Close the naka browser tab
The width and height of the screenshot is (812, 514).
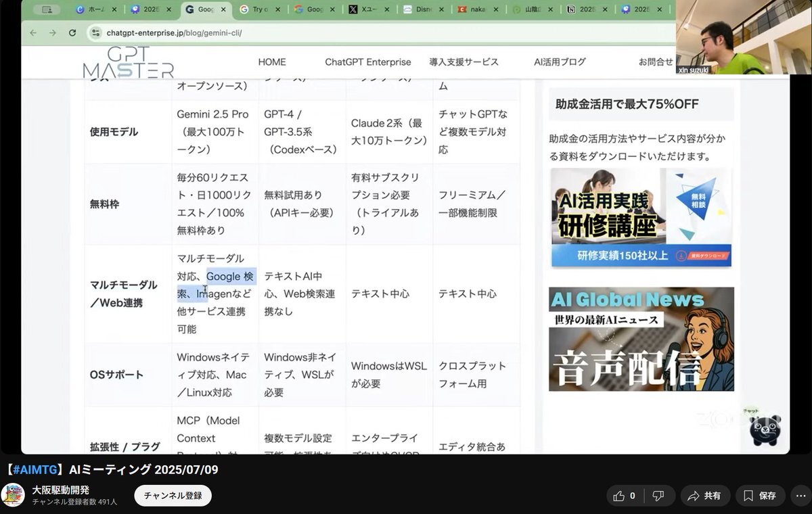(x=497, y=9)
